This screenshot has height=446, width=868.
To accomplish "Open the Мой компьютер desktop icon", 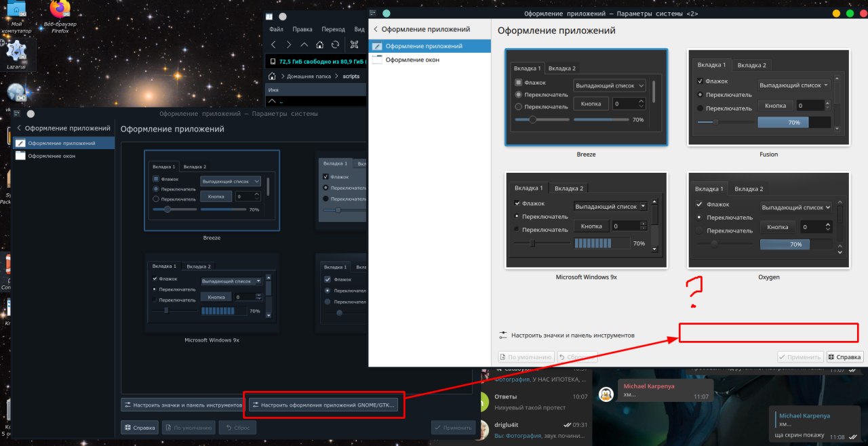I will click(16, 17).
